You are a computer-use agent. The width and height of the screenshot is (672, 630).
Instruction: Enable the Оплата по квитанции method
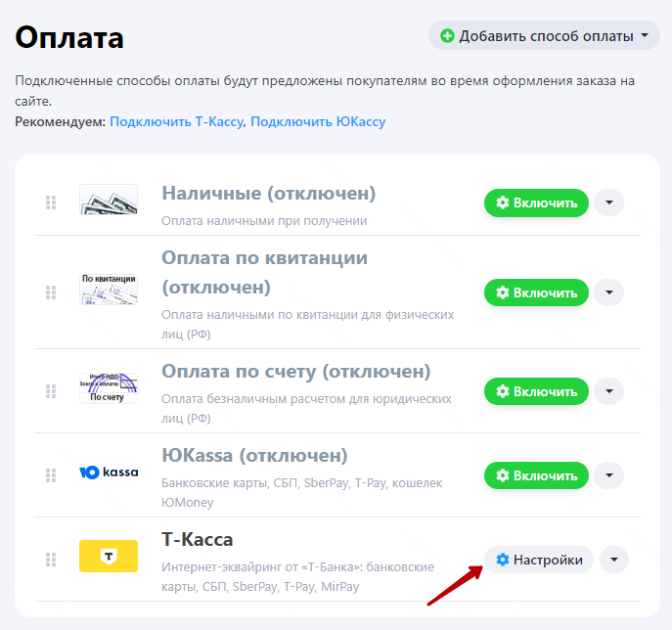536,292
